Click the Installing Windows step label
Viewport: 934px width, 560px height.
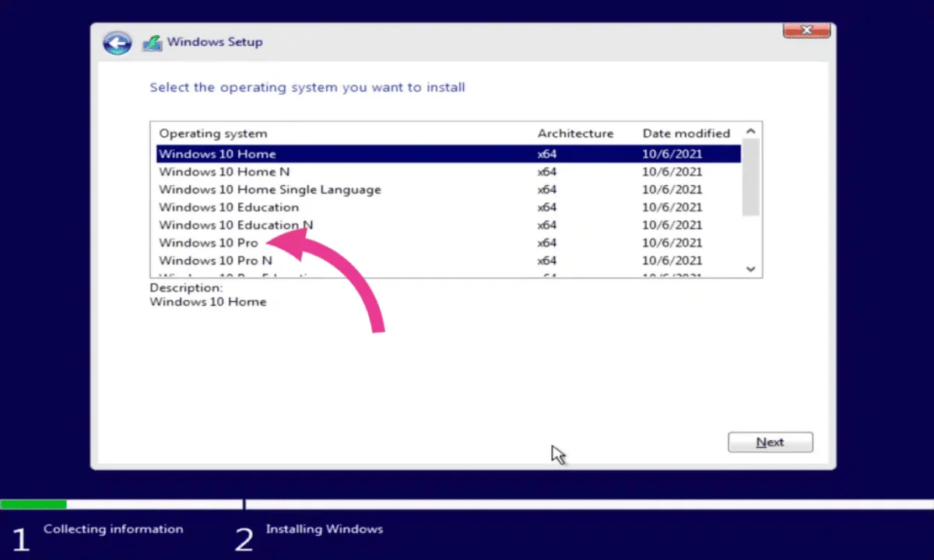click(325, 530)
